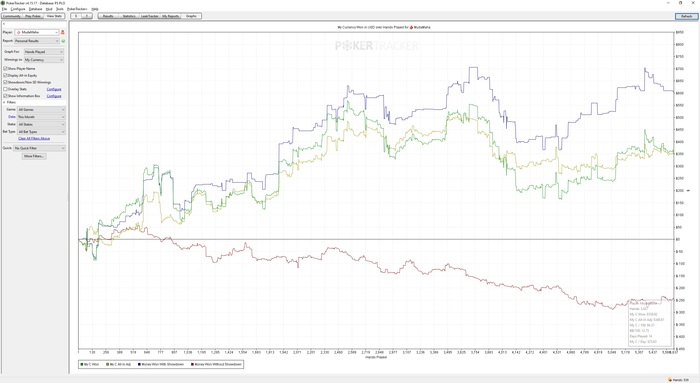Click the T tournament toggle button

(x=87, y=16)
